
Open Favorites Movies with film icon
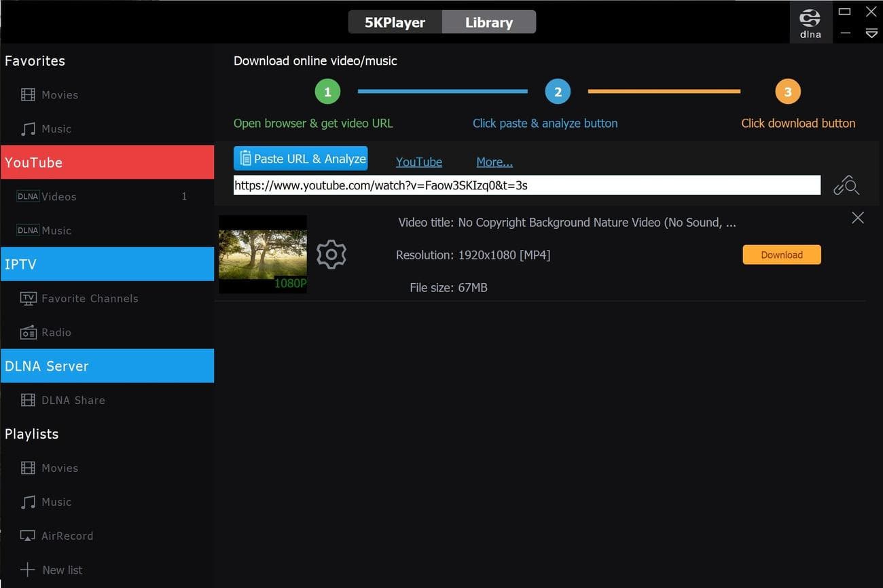coord(59,95)
